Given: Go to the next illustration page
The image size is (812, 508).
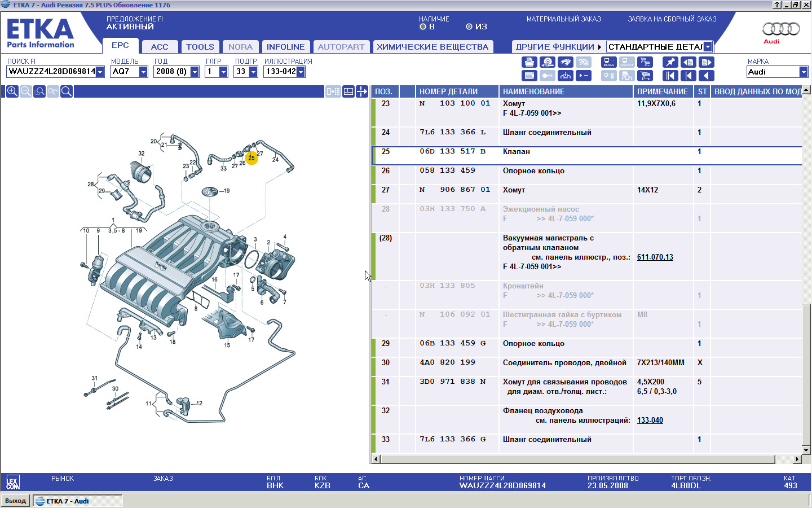Looking at the screenshot, I should 707,62.
